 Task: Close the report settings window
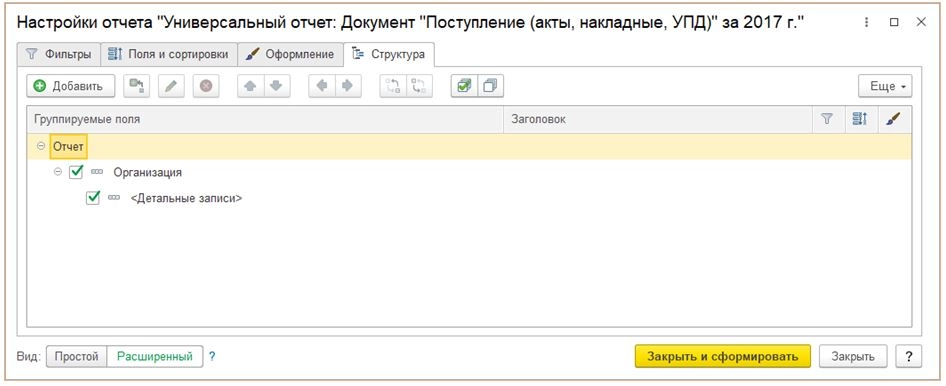(x=921, y=22)
